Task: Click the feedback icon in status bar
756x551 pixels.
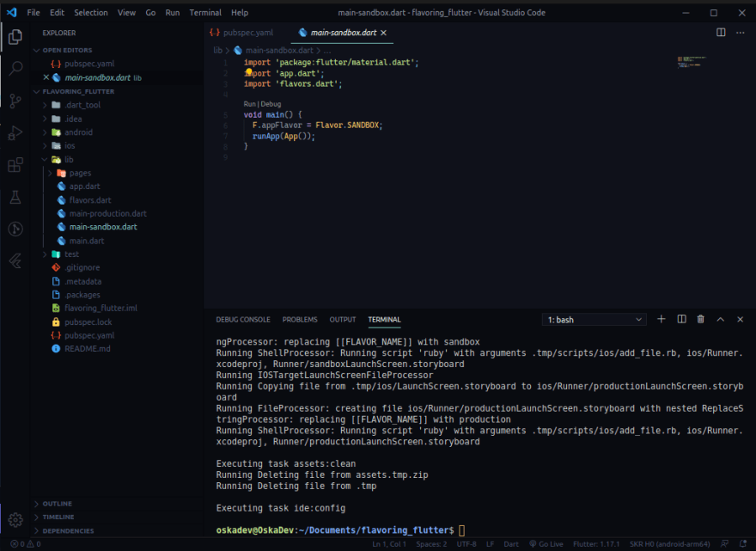Action: (x=725, y=544)
